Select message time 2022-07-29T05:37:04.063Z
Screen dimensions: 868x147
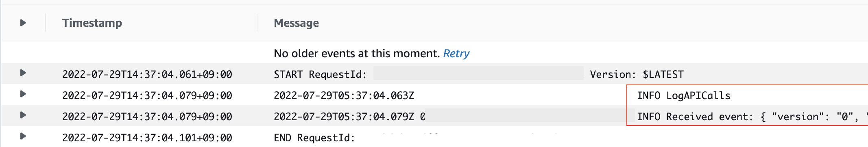(x=344, y=96)
